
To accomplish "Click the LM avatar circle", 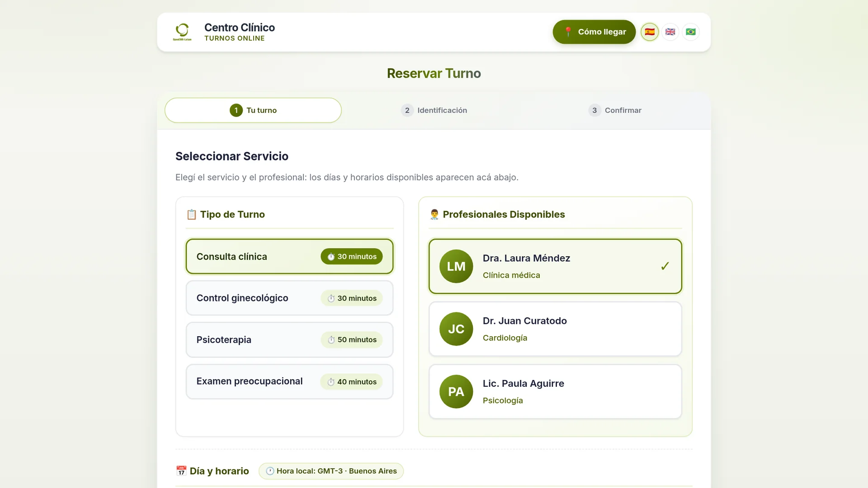I will (456, 266).
